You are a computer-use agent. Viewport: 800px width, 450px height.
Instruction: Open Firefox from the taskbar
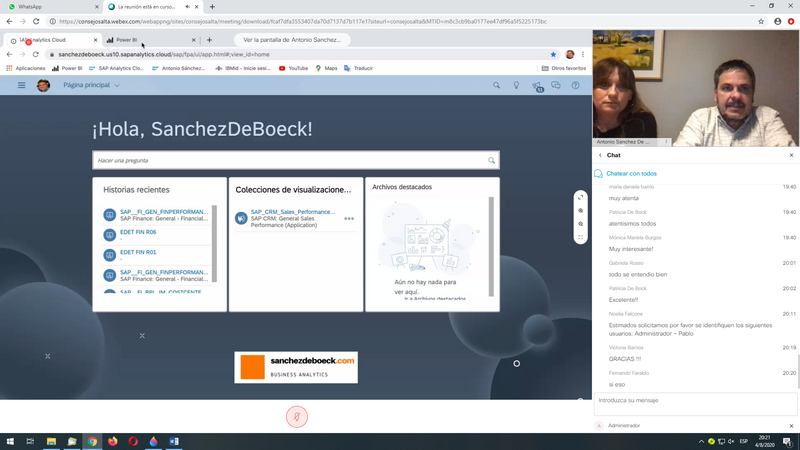[112, 441]
